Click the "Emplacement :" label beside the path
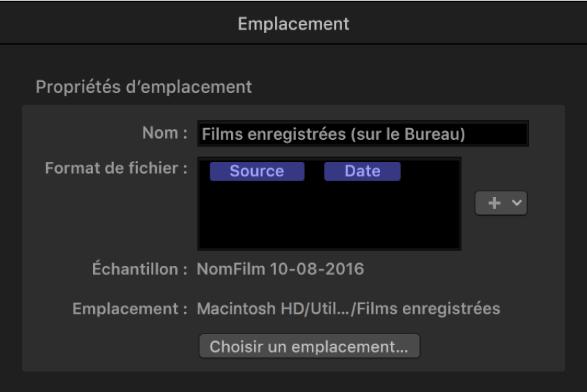587x392 pixels. pos(130,309)
